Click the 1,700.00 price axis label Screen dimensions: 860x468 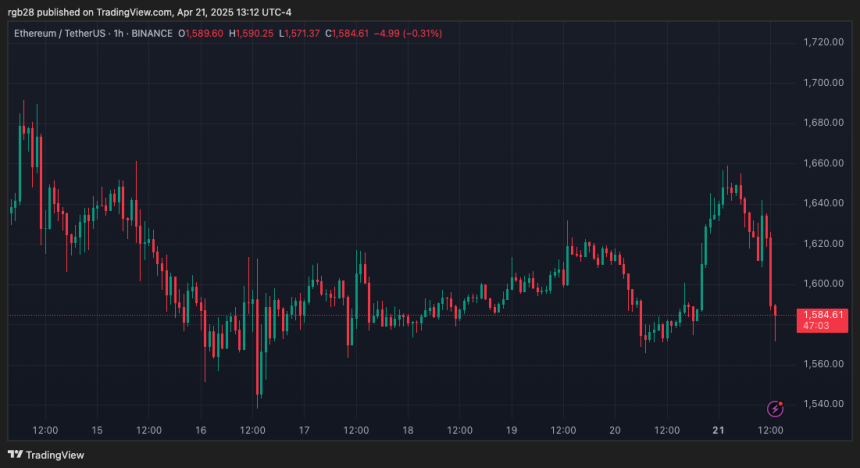point(823,83)
